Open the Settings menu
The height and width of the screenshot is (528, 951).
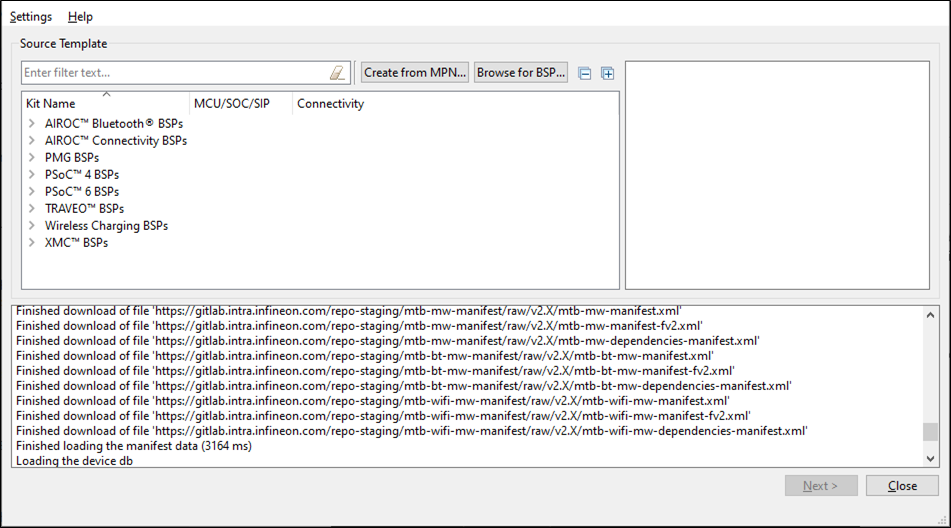(31, 16)
